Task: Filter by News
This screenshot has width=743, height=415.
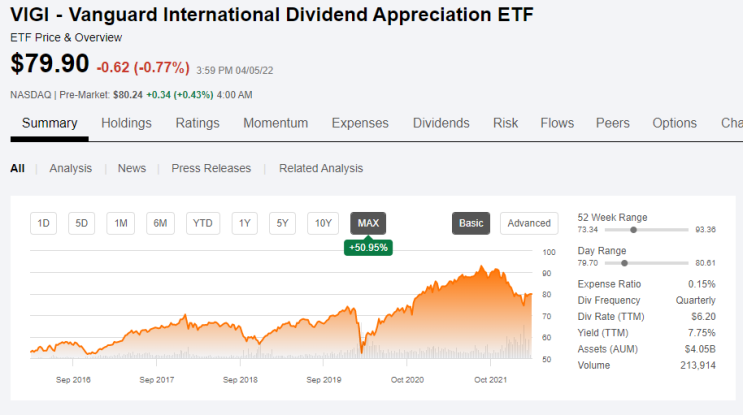Action: (x=132, y=168)
